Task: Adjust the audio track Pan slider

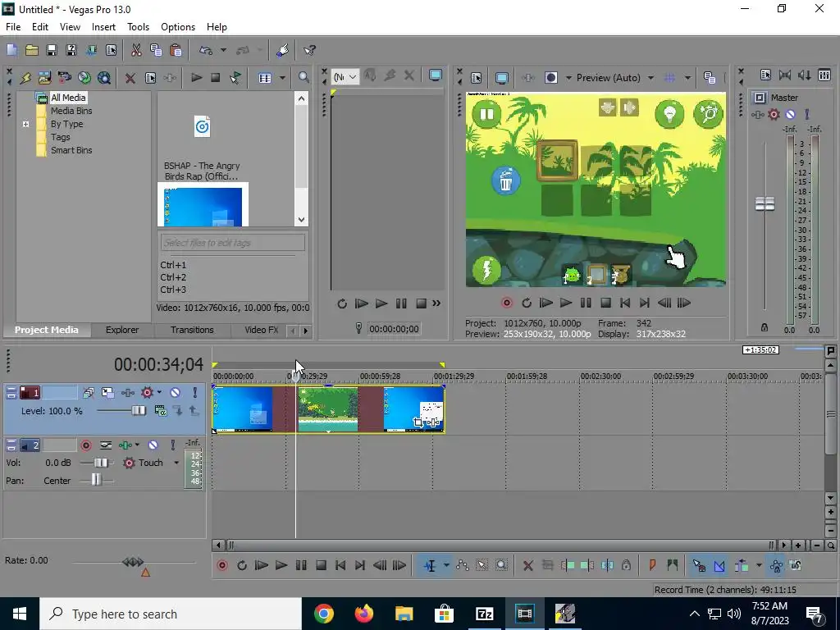Action: (96, 480)
